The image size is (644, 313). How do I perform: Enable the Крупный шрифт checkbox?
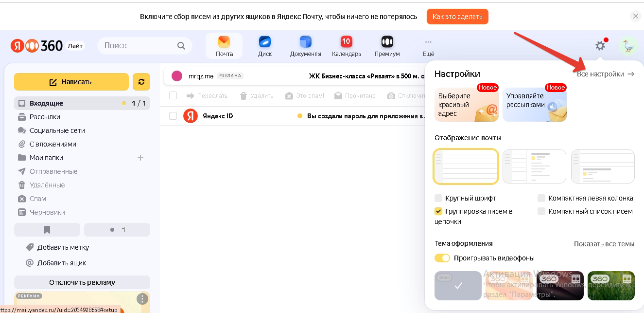click(x=438, y=198)
